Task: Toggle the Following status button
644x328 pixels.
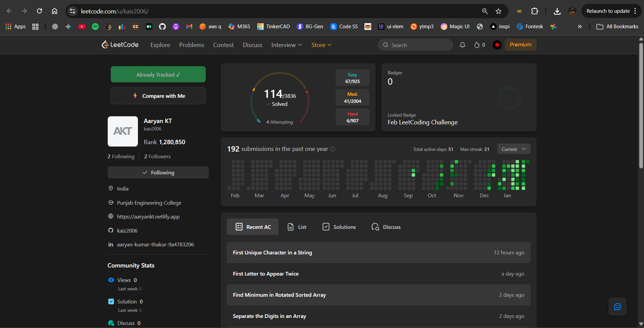Action: pyautogui.click(x=158, y=172)
